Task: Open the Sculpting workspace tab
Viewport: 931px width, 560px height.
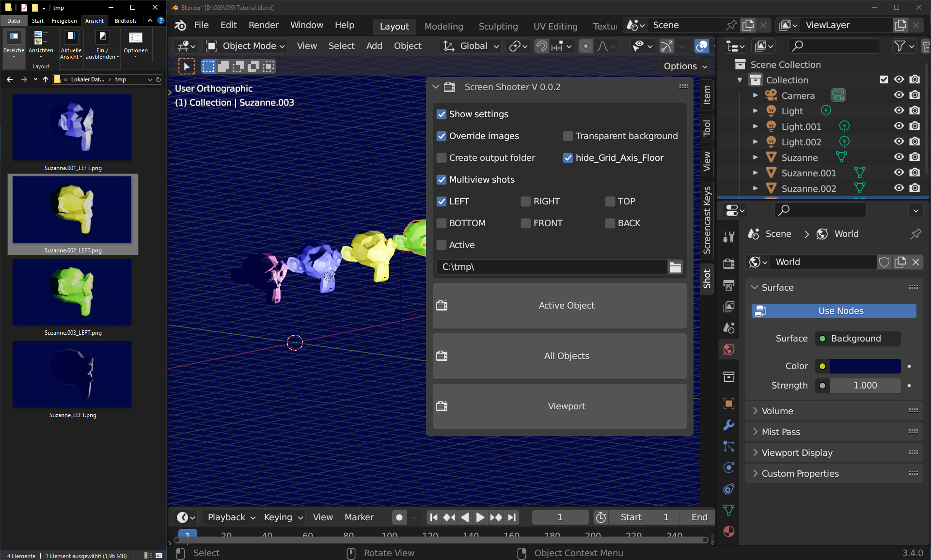Action: click(498, 27)
